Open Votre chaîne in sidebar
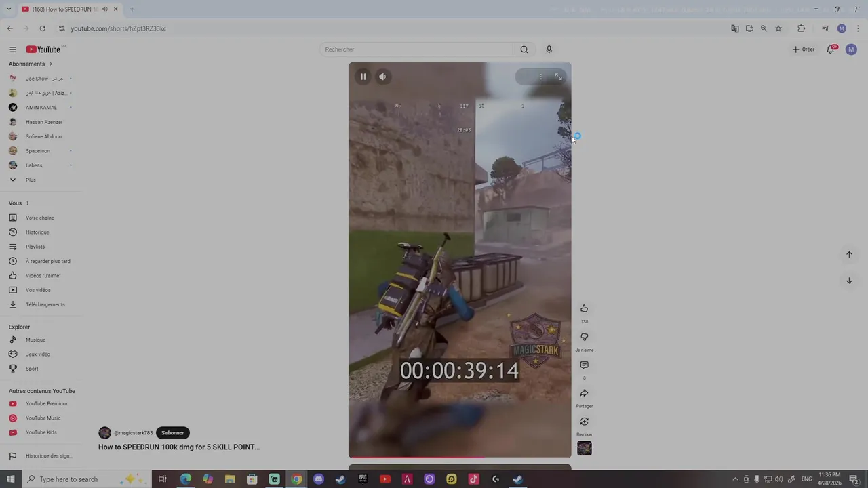This screenshot has height=488, width=868. pos(39,218)
